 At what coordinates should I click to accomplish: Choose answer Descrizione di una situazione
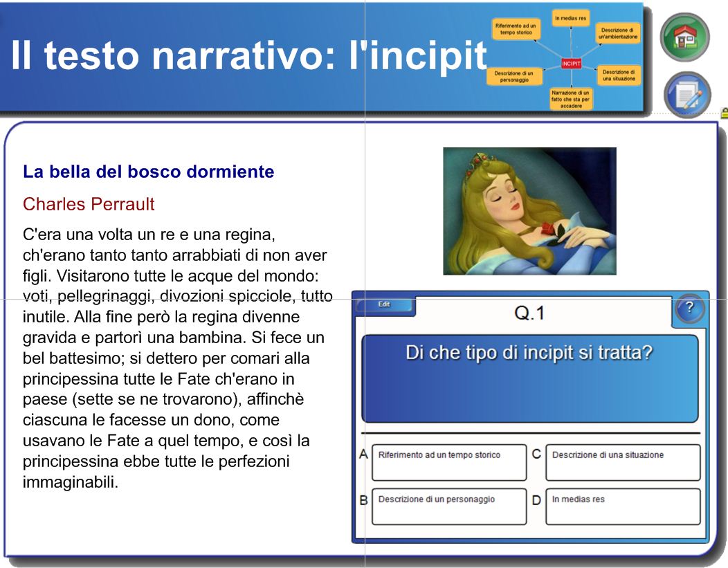click(623, 462)
